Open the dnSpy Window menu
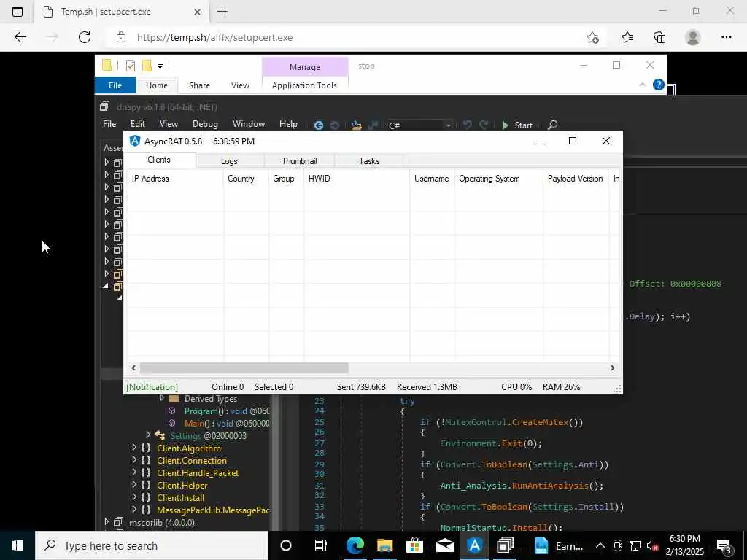 click(x=249, y=124)
